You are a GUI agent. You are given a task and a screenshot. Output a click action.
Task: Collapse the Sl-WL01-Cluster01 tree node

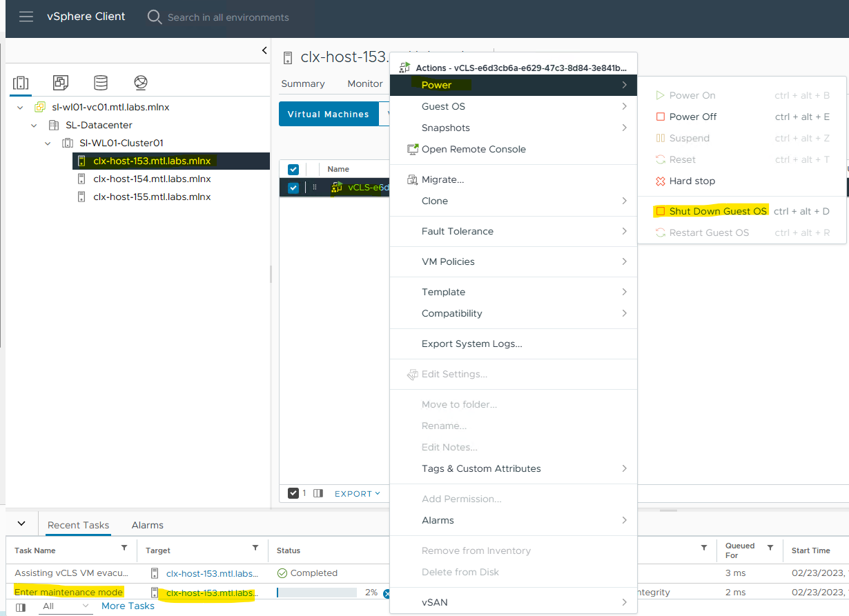[48, 143]
